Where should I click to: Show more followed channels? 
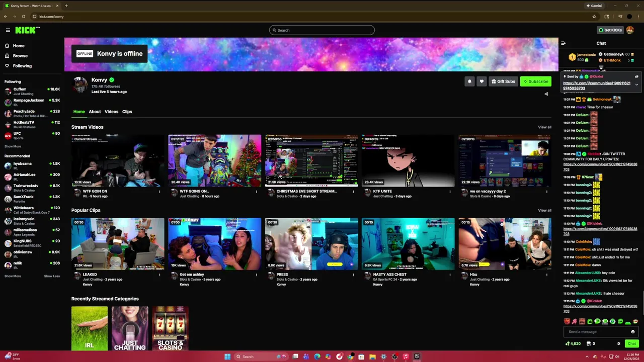(13, 146)
